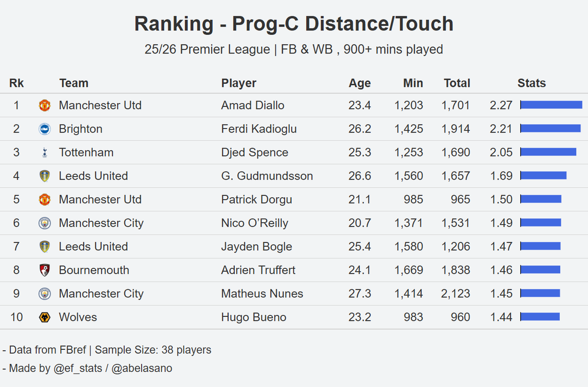
Task: Click Manchester Utd crest in Amad Diallo row
Action: [45, 105]
